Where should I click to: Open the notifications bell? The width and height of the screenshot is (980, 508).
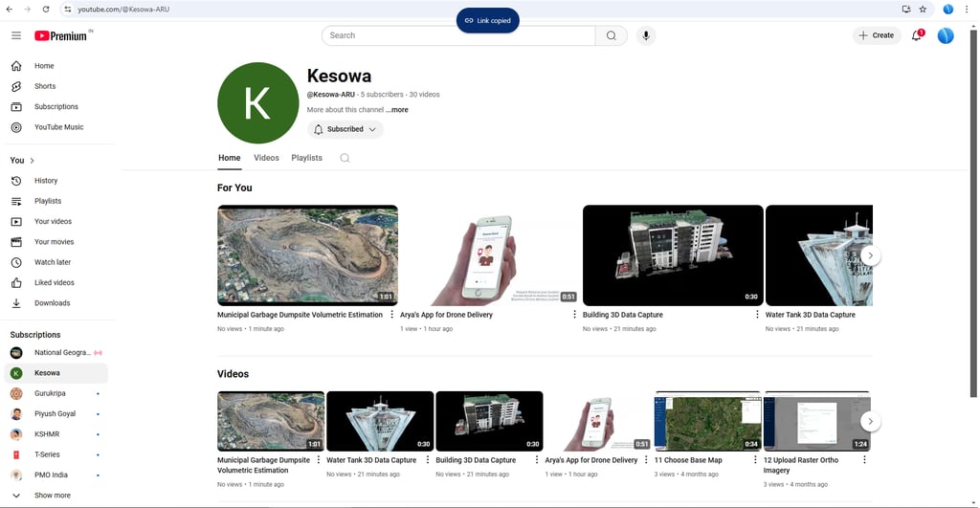point(917,35)
